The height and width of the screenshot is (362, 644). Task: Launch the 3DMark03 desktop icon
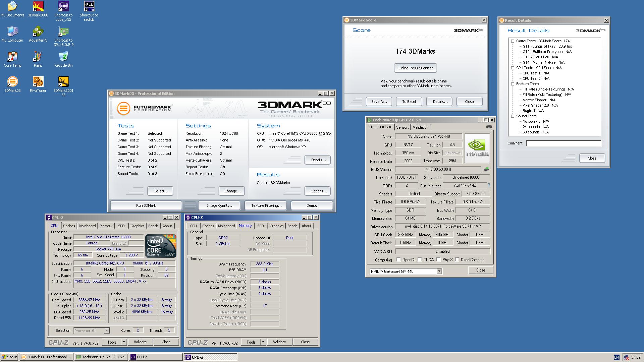[x=12, y=84]
